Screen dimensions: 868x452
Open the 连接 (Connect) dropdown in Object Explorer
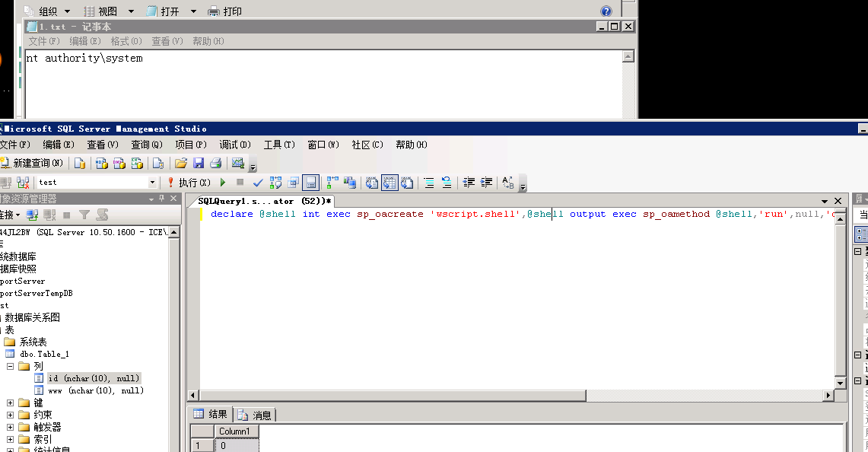point(10,215)
